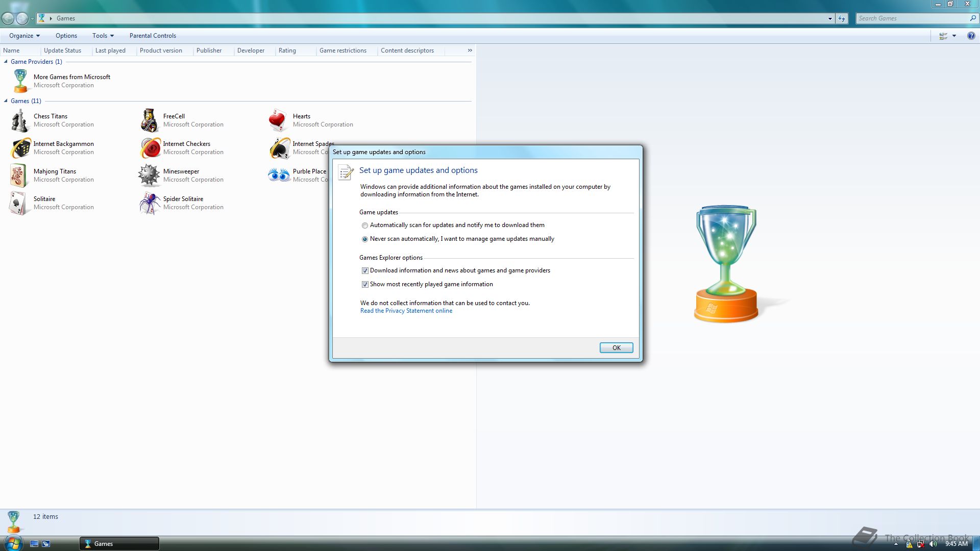Screen dimensions: 980x551
Task: Click the Help question mark icon
Action: point(971,36)
